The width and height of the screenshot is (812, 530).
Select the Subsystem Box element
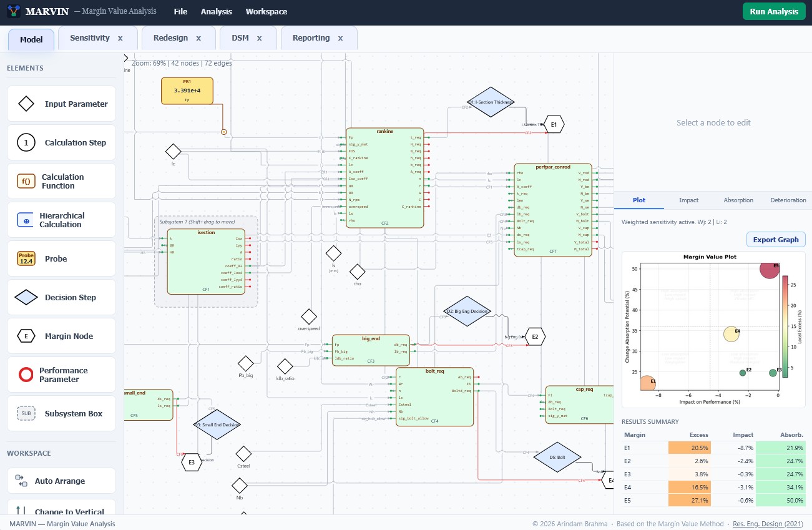[61, 413]
